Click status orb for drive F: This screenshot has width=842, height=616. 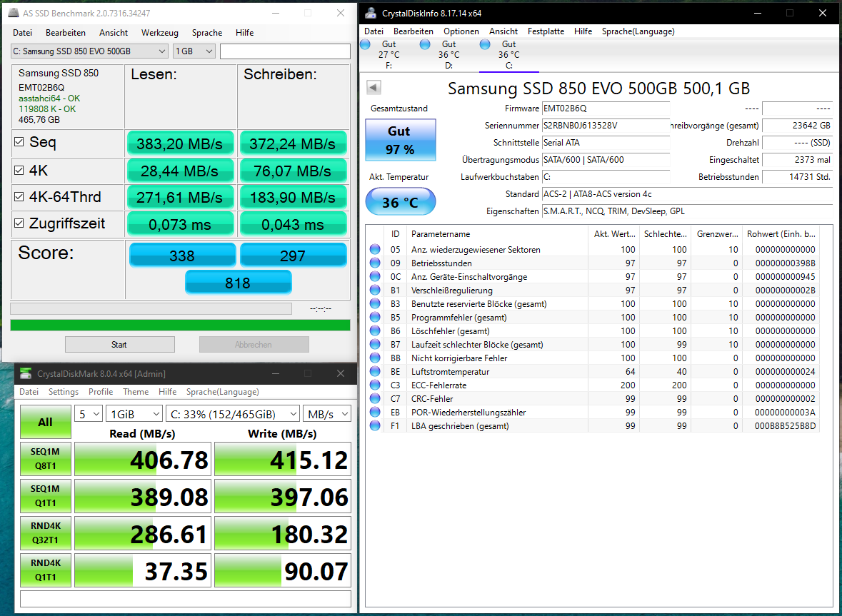[x=366, y=44]
